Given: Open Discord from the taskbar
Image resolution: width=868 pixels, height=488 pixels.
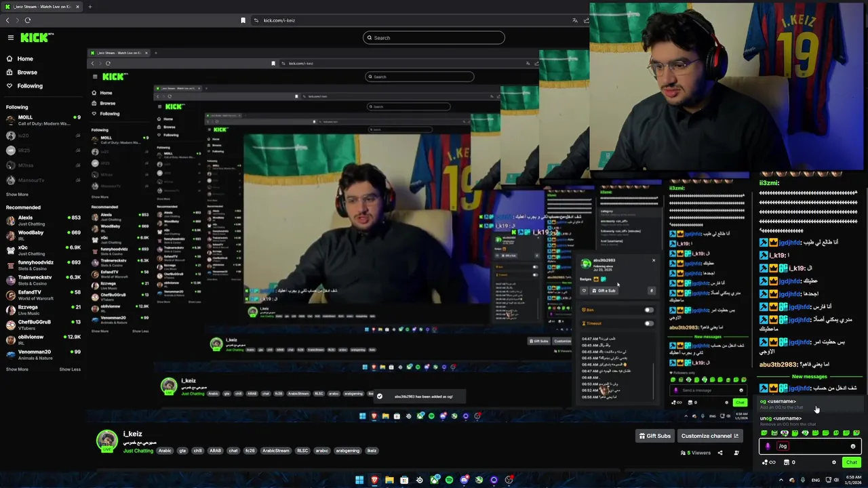Looking at the screenshot, I should tap(464, 480).
